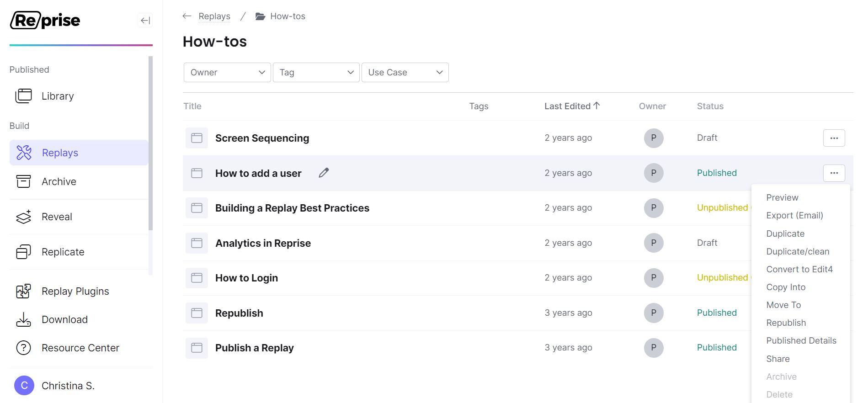Select Copy Into from the menu
This screenshot has height=403, width=868.
click(786, 287)
